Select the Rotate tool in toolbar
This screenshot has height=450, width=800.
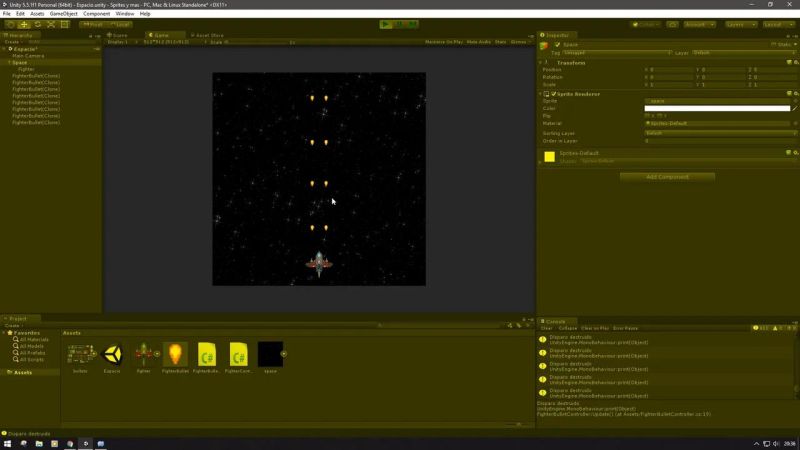(x=38, y=24)
